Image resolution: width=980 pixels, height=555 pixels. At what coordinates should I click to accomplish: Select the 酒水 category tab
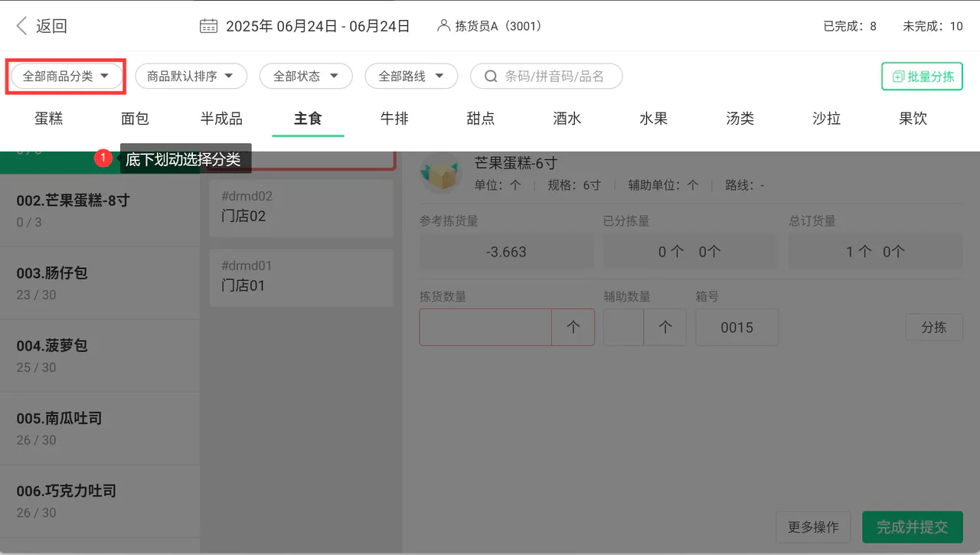click(568, 119)
